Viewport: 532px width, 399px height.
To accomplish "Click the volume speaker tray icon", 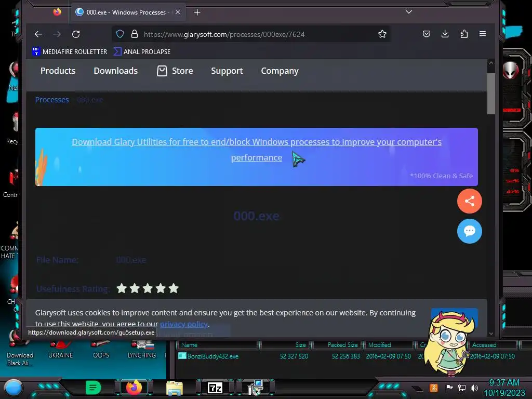I will tap(474, 388).
